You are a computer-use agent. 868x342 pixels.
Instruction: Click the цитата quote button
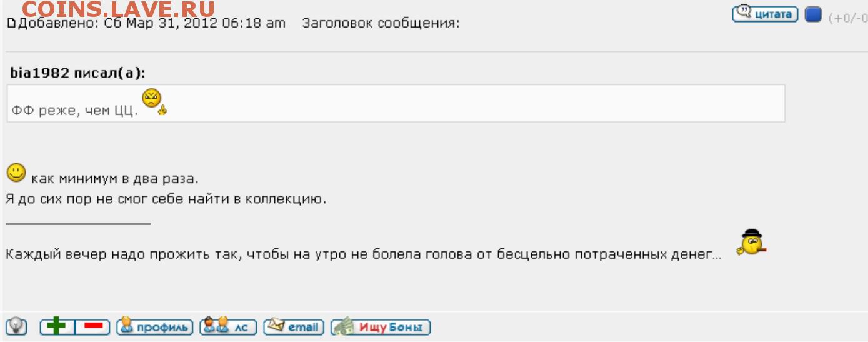(x=766, y=14)
